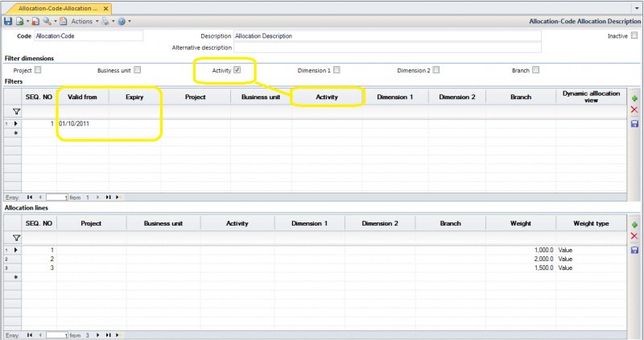Screen dimensions: 644x340
Task: Go to previous entry in Filters navigator
Action: 40,197
